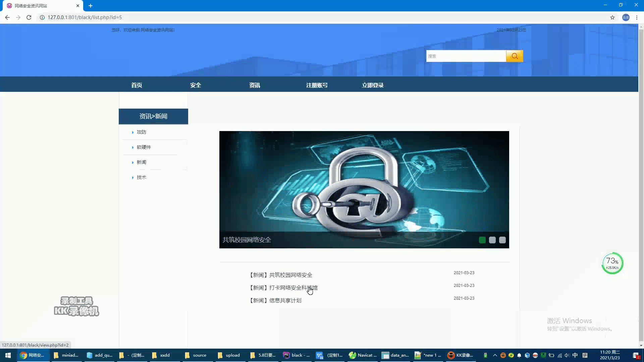Click into the 搜索 search input field
This screenshot has width=644, height=362.
[x=466, y=56]
